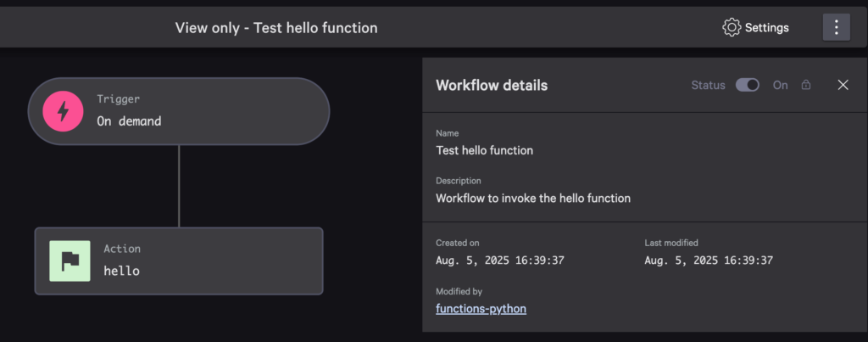Click the pink lightning trigger icon
The image size is (868, 342).
64,111
